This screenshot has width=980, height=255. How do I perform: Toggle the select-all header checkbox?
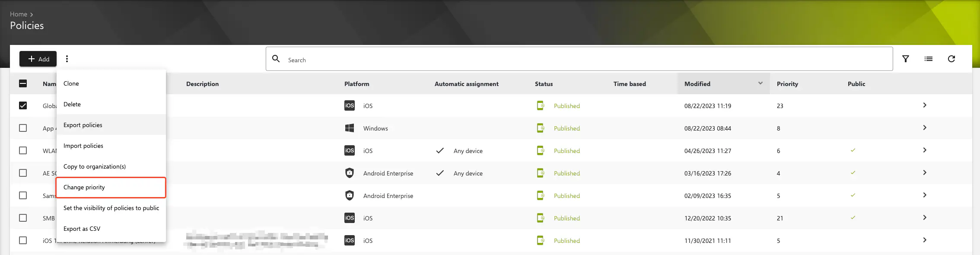click(x=23, y=83)
